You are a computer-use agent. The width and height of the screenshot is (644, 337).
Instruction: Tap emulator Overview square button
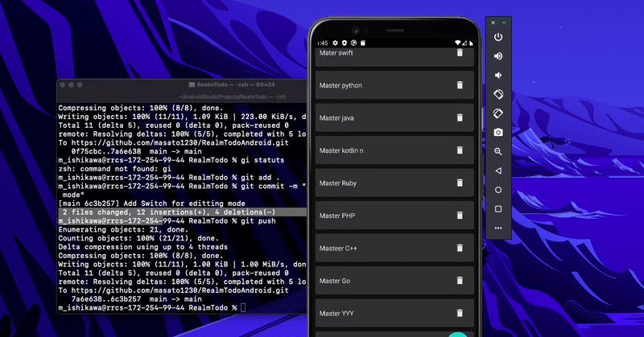(498, 209)
